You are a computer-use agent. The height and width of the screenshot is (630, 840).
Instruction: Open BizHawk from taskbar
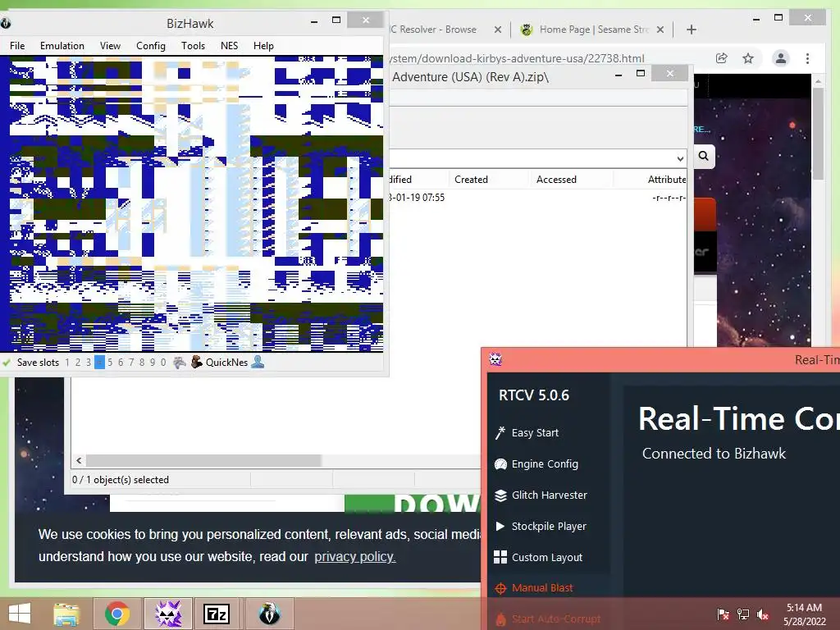click(x=269, y=614)
